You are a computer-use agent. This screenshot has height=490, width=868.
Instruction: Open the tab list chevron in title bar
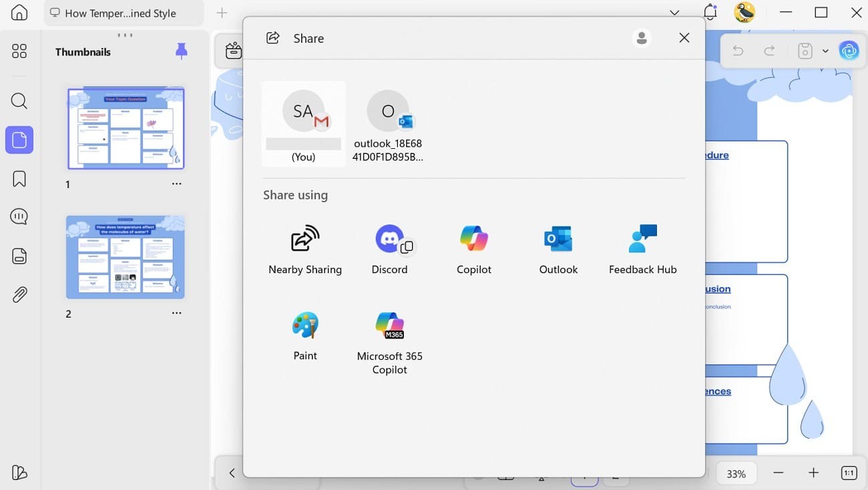[x=674, y=13]
